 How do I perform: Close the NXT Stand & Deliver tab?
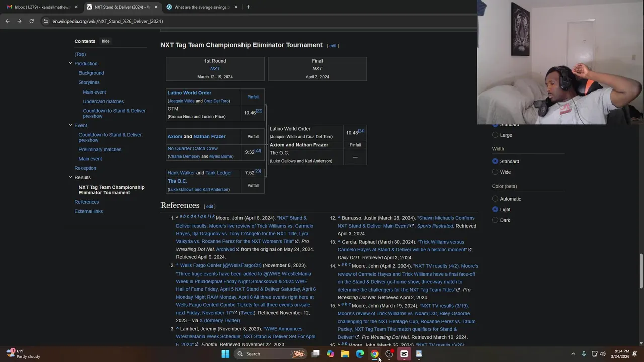(156, 7)
